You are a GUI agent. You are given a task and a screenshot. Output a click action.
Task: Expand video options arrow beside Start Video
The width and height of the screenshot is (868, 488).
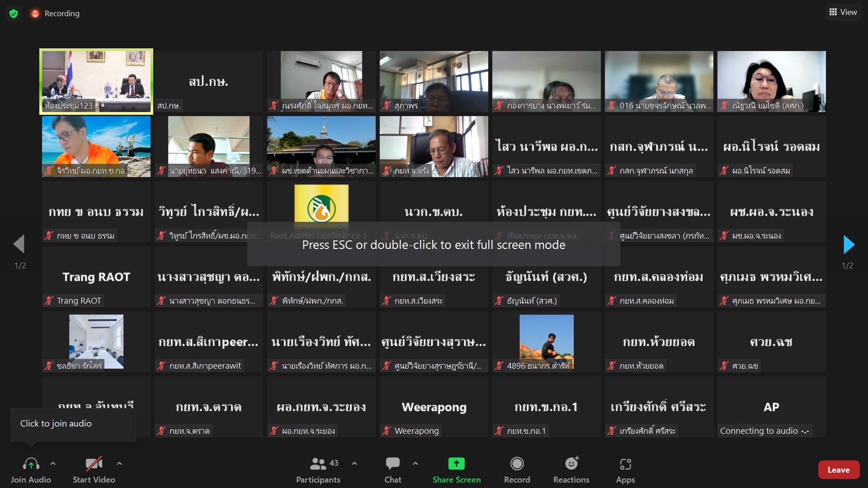[119, 464]
